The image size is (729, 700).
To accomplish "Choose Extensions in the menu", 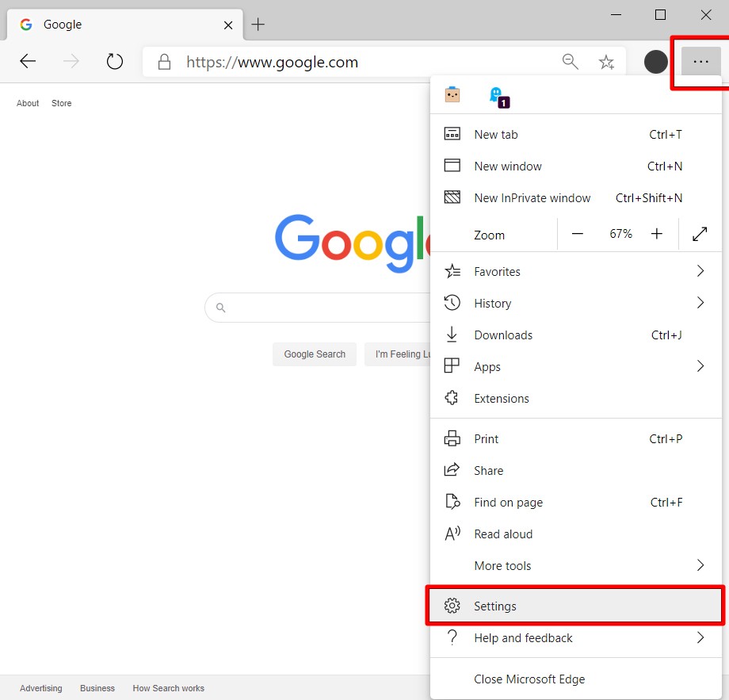I will pos(501,398).
